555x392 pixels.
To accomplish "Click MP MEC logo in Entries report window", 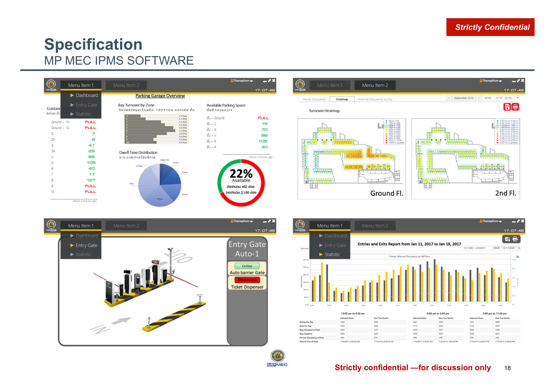I will pyautogui.click(x=300, y=226).
